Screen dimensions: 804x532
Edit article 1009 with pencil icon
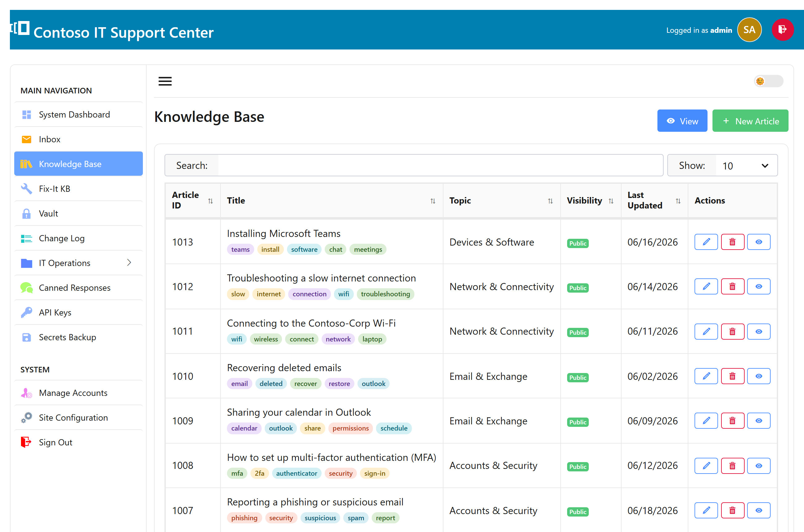point(706,421)
